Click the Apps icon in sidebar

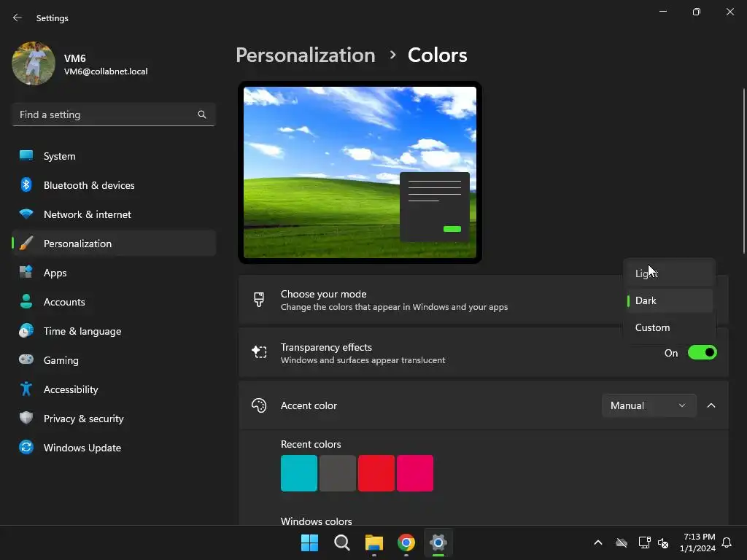[x=26, y=273]
